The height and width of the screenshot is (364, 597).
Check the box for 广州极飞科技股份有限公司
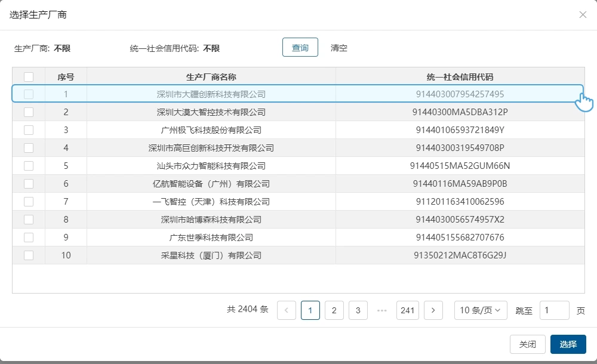29,130
